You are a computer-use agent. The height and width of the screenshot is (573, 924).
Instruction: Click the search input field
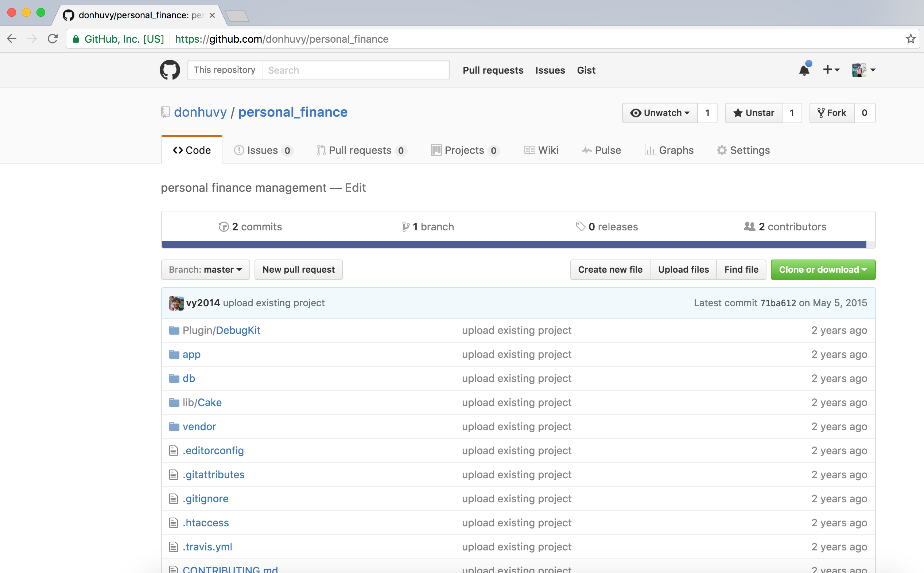coord(356,70)
